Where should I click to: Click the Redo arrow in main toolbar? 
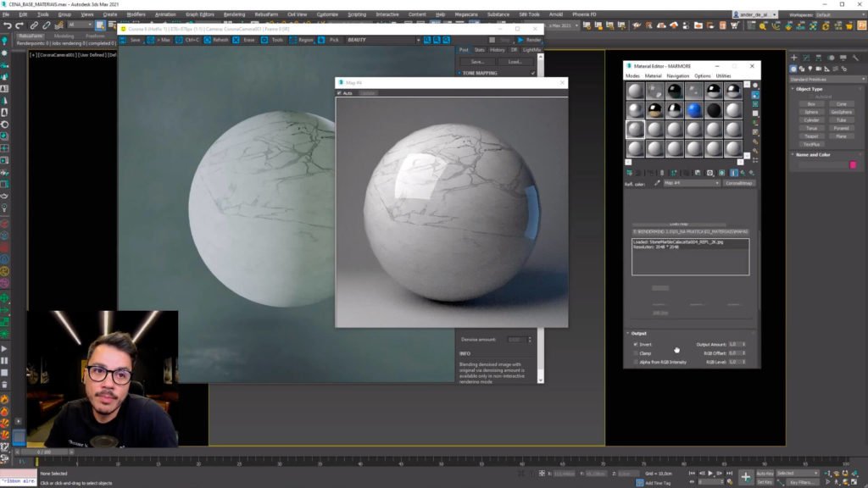(19, 25)
